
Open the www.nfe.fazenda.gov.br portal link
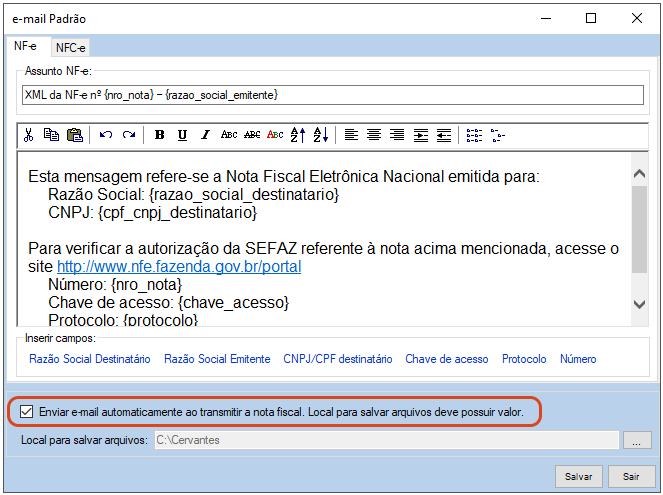[179, 267]
